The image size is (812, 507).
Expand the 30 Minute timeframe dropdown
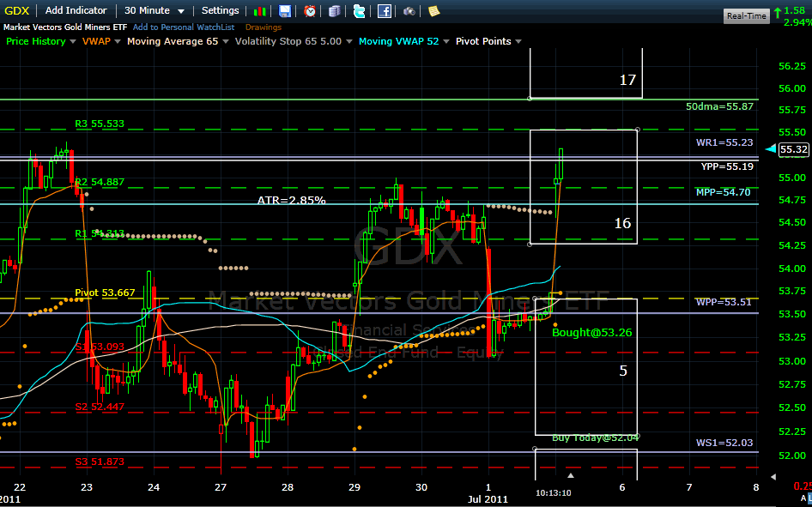click(x=155, y=10)
